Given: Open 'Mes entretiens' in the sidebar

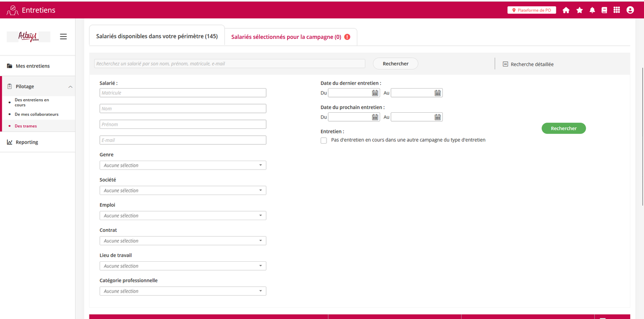Looking at the screenshot, I should 33,66.
